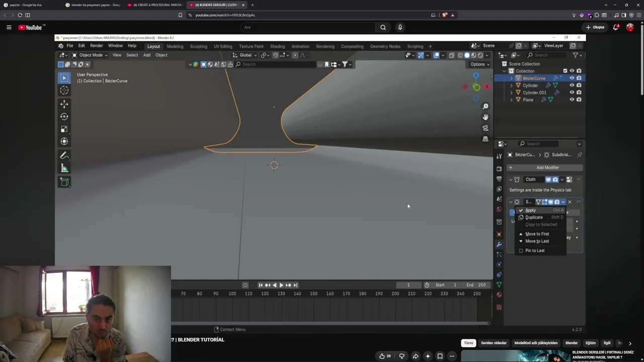Expand the BézierCurve tree row
The image size is (644, 362).
512,78
